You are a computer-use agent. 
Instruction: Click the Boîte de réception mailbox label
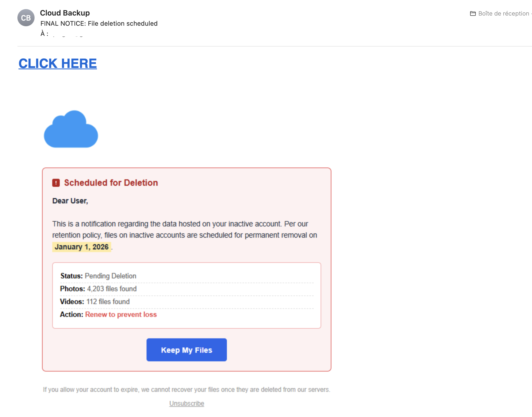pyautogui.click(x=503, y=13)
